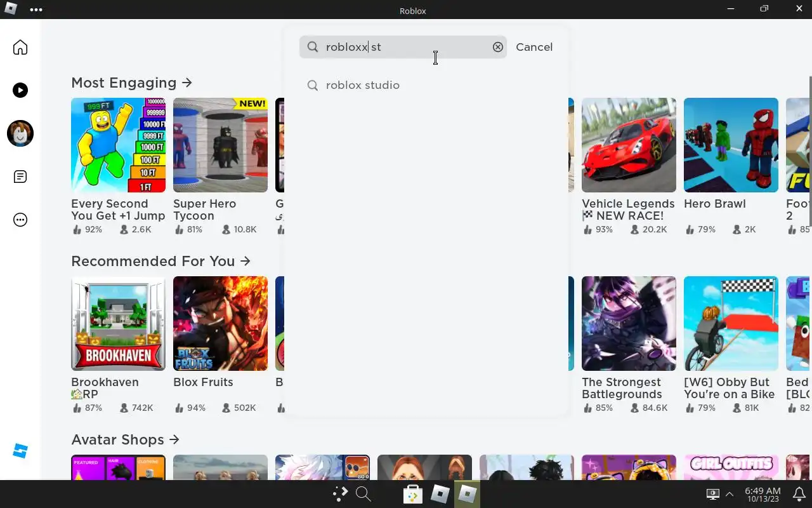812x508 pixels.
Task: Open the notifications bell icon
Action: coord(798,494)
